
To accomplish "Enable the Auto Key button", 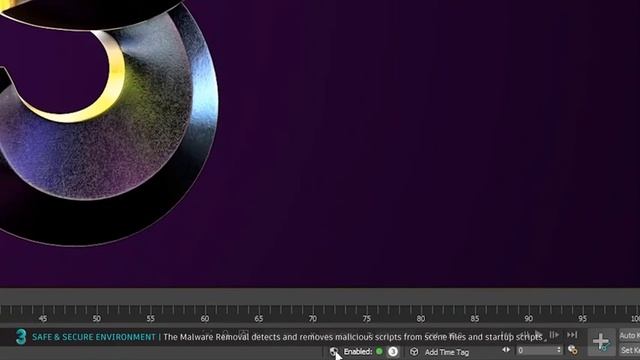I will pyautogui.click(x=629, y=336).
